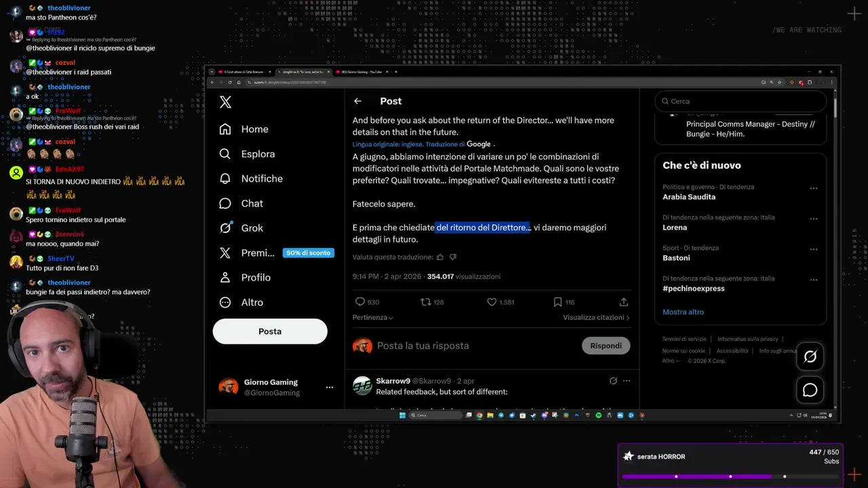Open the Altro menu in the sidebar
Viewport: 868px width, 488px height.
(x=241, y=302)
